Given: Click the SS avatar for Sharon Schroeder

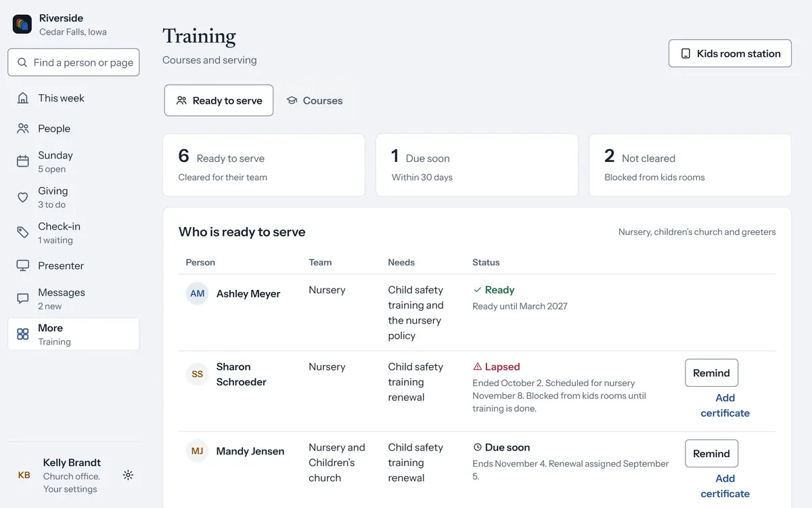Looking at the screenshot, I should (x=197, y=374).
